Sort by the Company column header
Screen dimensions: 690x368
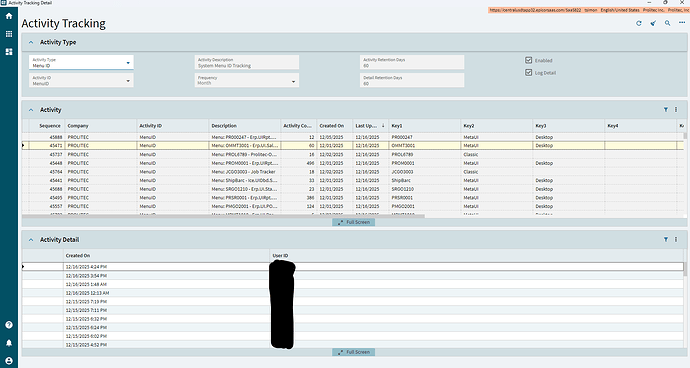pyautogui.click(x=101, y=125)
